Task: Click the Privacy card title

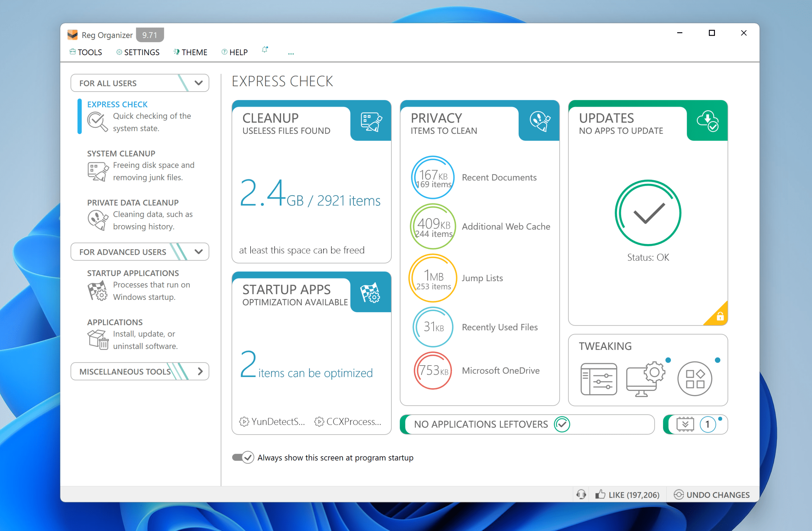Action: click(436, 118)
